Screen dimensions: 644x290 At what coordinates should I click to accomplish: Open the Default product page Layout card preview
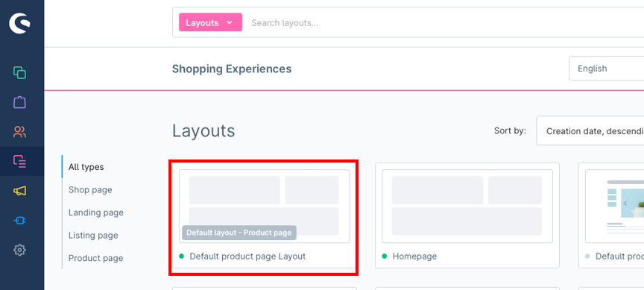click(x=264, y=207)
